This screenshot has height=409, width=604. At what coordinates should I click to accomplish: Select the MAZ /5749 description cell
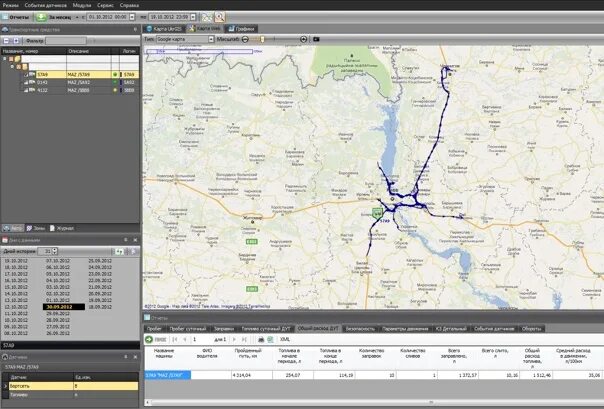pos(89,74)
